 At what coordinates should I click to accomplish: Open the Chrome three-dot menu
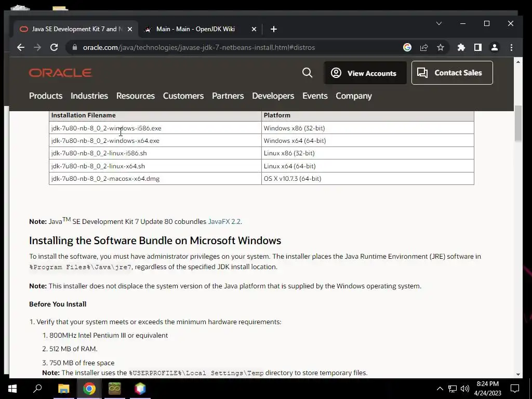(x=511, y=47)
